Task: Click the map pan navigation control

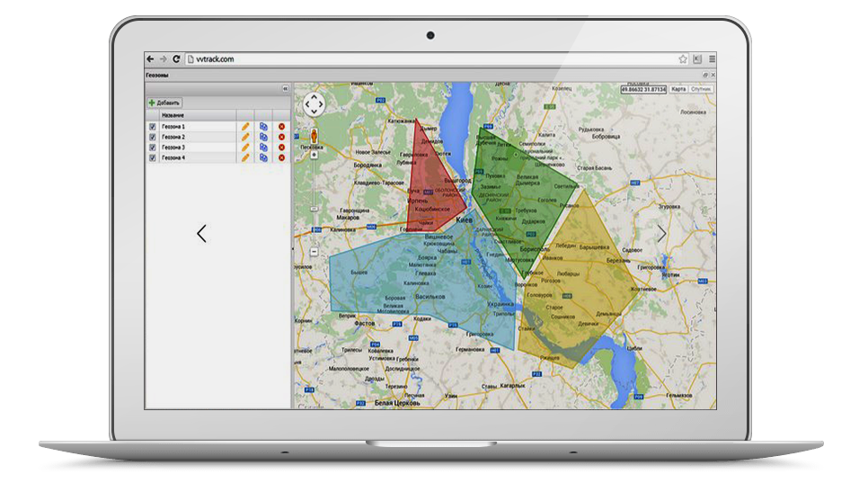Action: click(314, 104)
